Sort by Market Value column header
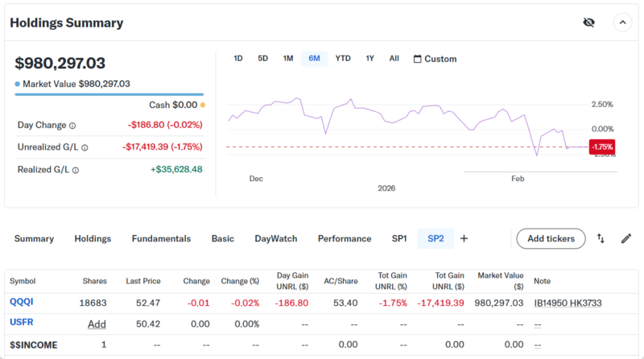The image size is (644, 359). click(x=500, y=281)
